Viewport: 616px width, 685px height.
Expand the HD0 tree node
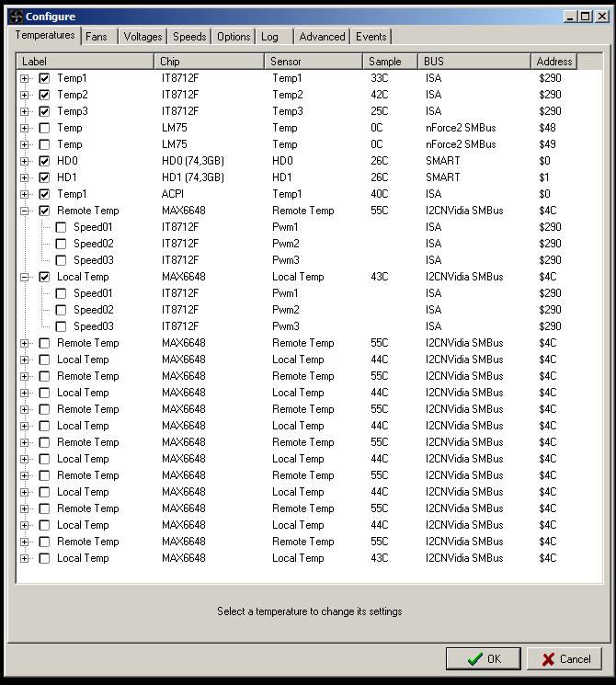coord(25,161)
